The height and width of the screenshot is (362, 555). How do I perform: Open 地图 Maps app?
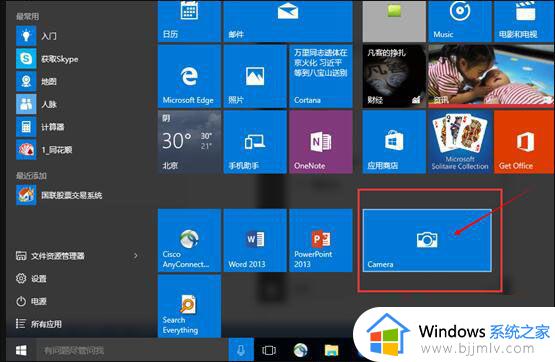click(x=36, y=81)
